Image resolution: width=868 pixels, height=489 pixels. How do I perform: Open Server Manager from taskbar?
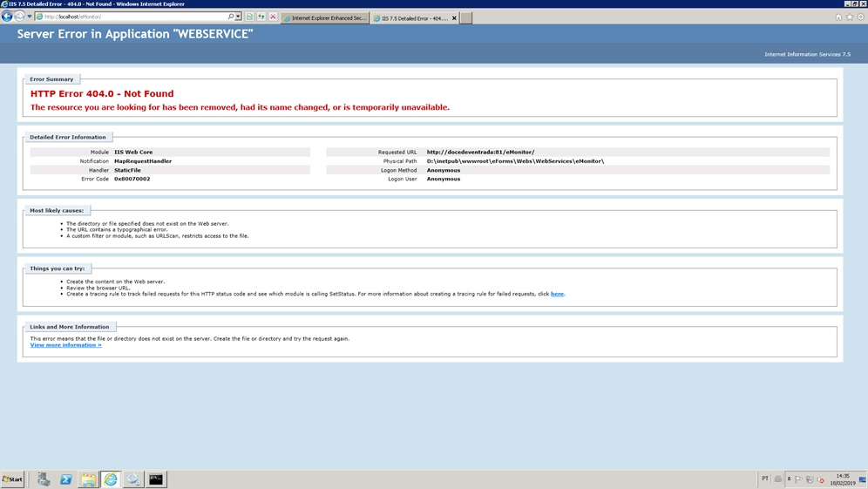[43, 479]
